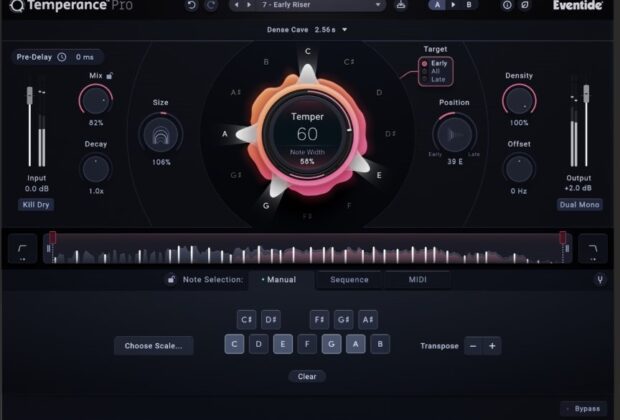Screen dimensions: 620x420
Task: Click the Output level fader handle
Action: (586, 94)
